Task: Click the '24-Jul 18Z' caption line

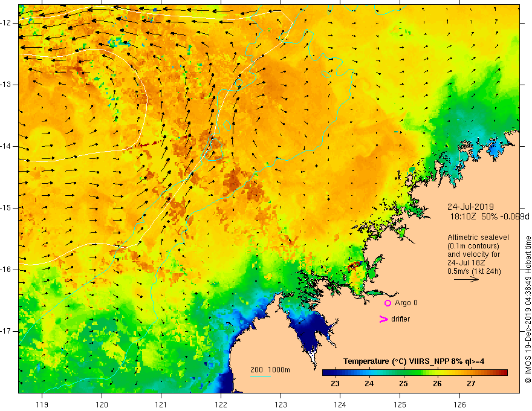Action: coord(466,263)
